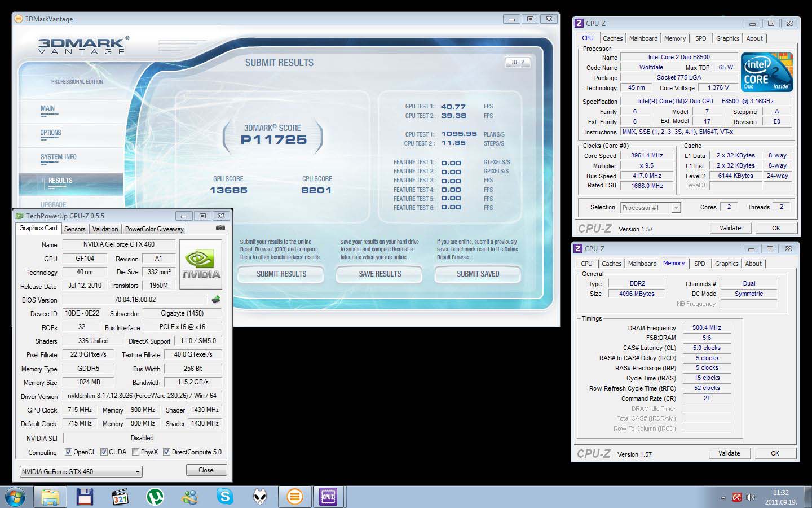Screen dimensions: 812x508
Task: Click MAIN in 3DMark Vantage sidebar
Action: click(47, 108)
